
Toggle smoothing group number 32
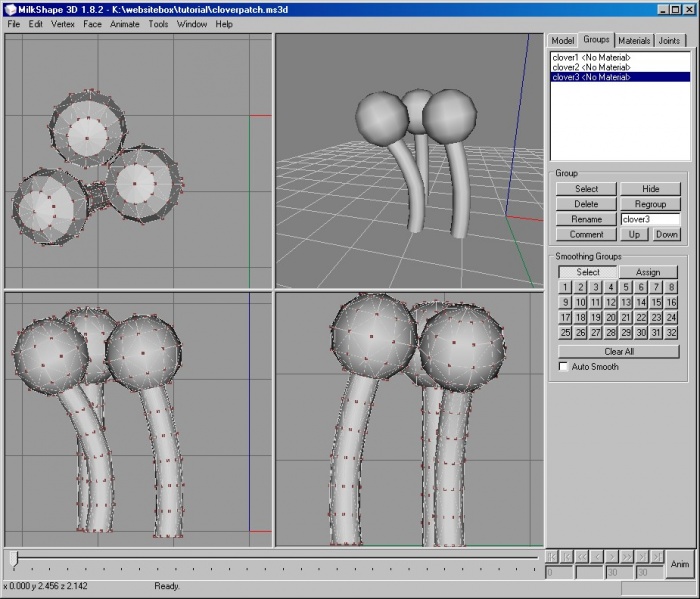tap(671, 332)
